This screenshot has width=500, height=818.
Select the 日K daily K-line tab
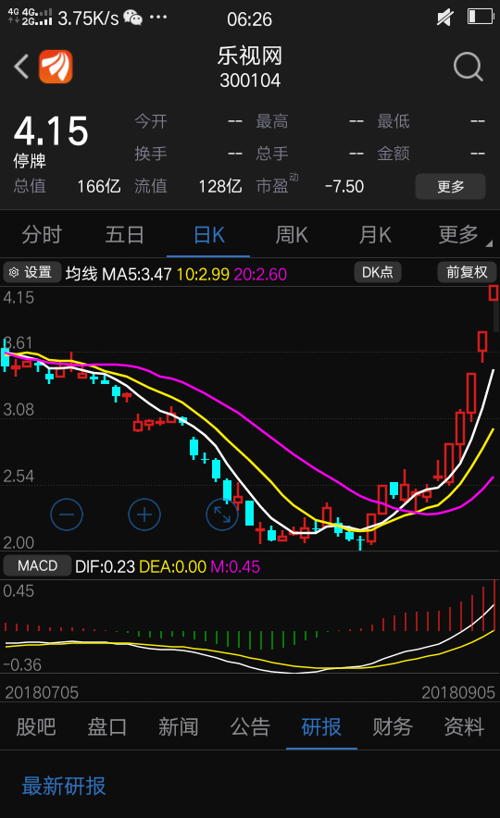[209, 235]
